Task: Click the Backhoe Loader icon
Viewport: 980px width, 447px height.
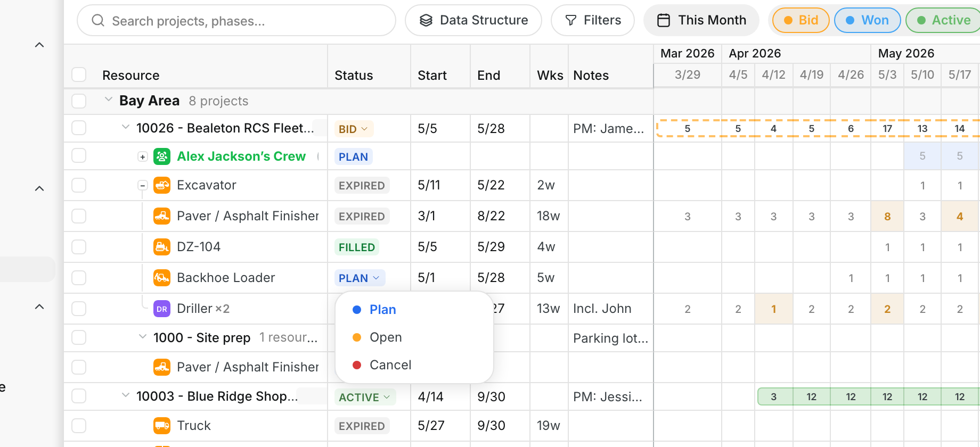Action: [x=162, y=278]
